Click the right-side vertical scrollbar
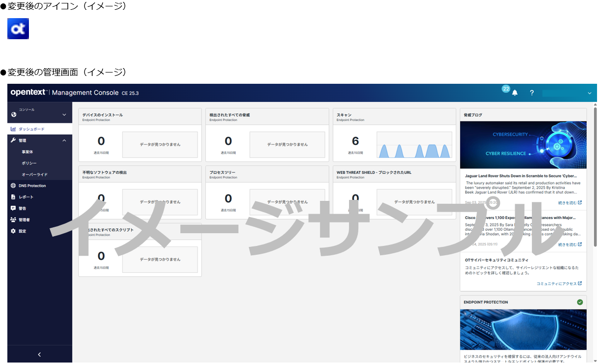Image resolution: width=599 pixels, height=364 pixels. 595,196
